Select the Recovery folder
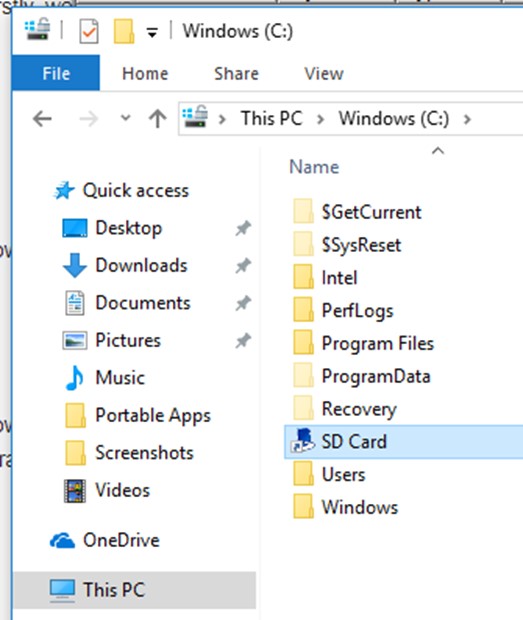 tap(359, 409)
